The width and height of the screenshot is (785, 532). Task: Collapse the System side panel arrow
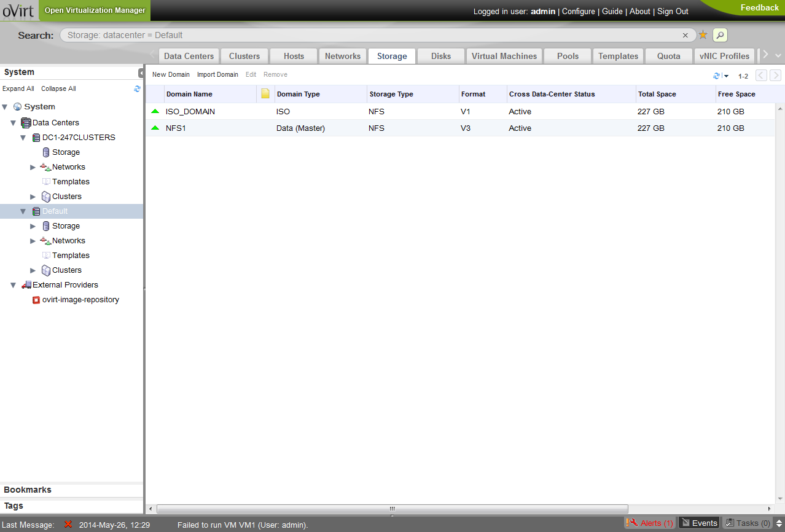(141, 72)
